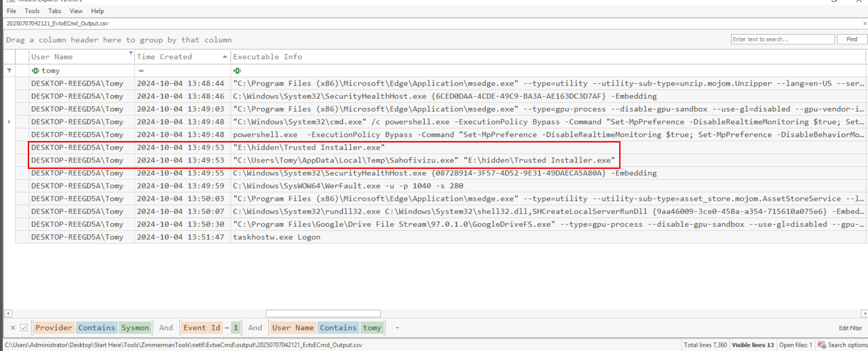Select the cmd.exe /c powershell.exe command row

(x=440, y=122)
